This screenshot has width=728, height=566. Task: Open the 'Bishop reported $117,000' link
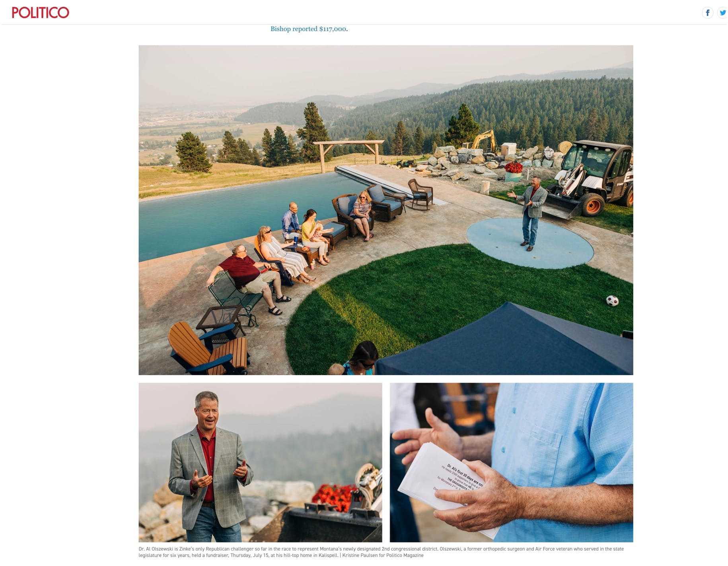(308, 29)
